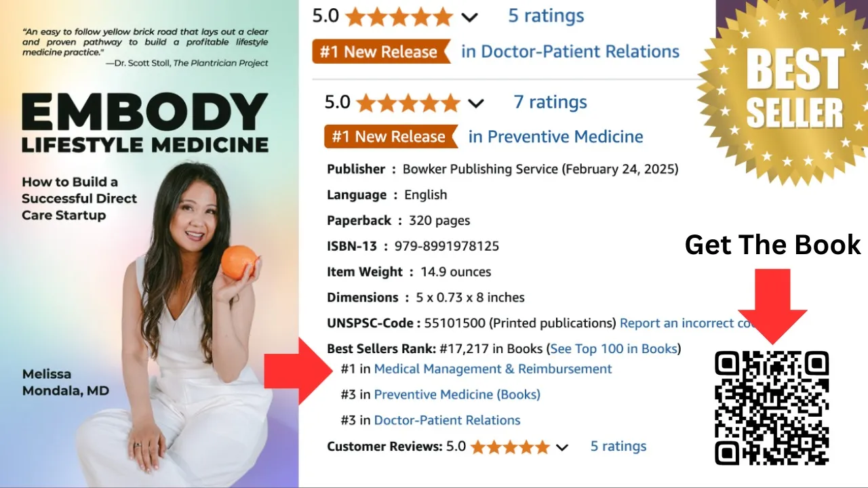The width and height of the screenshot is (868, 488).
Task: Click See Top 100 in Books link
Action: [x=614, y=348]
